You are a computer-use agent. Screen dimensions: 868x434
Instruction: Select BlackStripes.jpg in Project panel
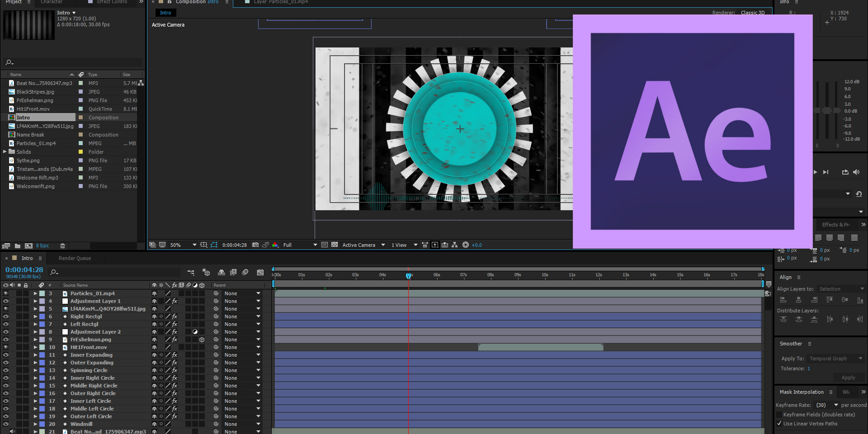(35, 92)
